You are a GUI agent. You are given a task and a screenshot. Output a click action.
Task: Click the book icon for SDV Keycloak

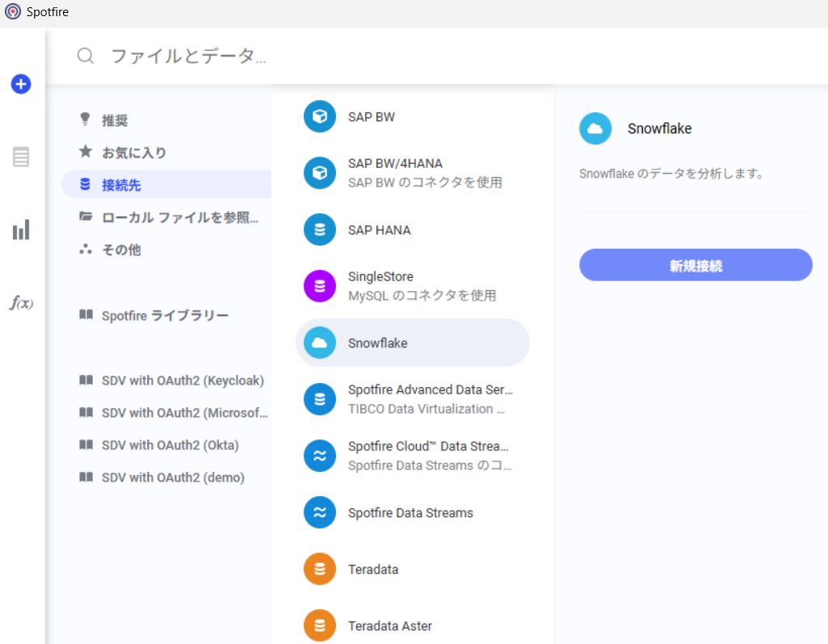[86, 380]
